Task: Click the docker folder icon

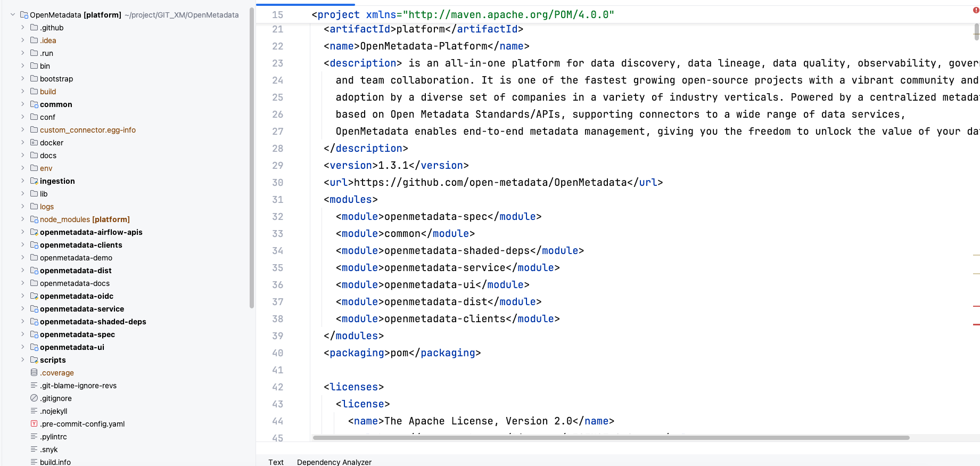Action: 34,143
